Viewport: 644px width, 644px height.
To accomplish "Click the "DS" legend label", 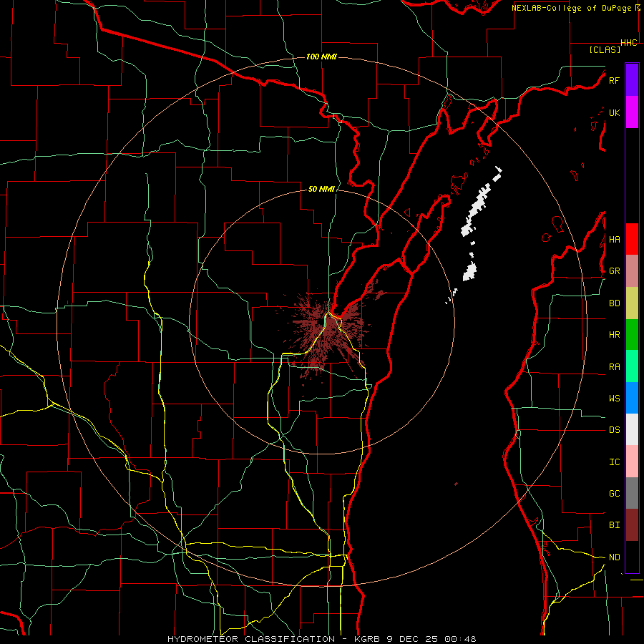I will pos(614,430).
